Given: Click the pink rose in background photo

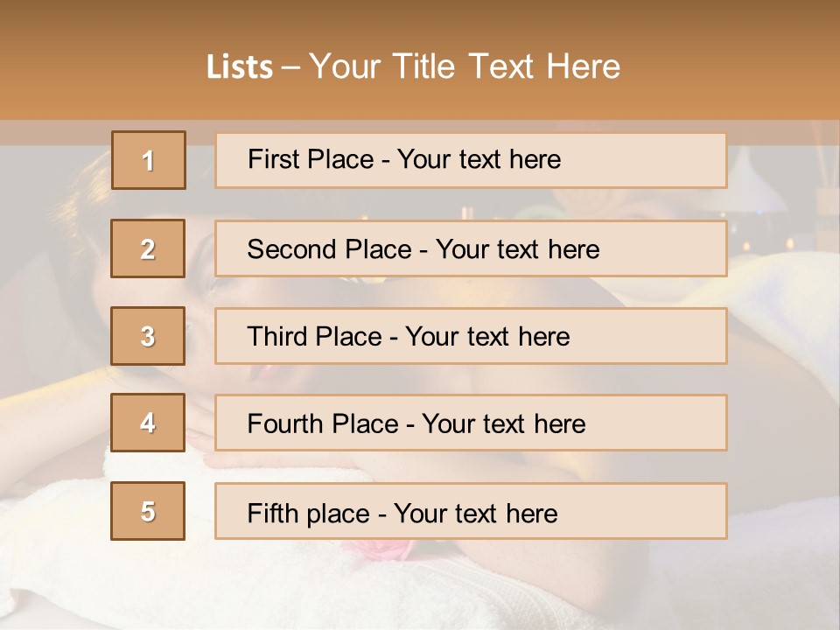Looking at the screenshot, I should 378,549.
